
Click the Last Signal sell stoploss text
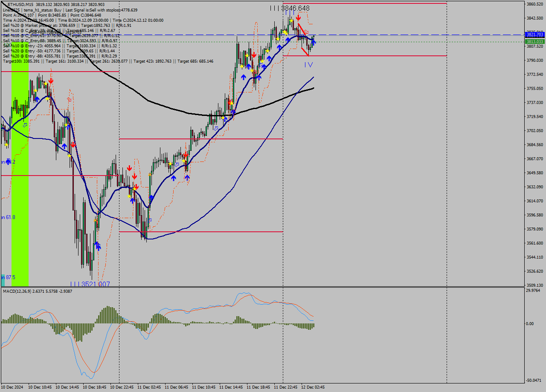(107, 10)
